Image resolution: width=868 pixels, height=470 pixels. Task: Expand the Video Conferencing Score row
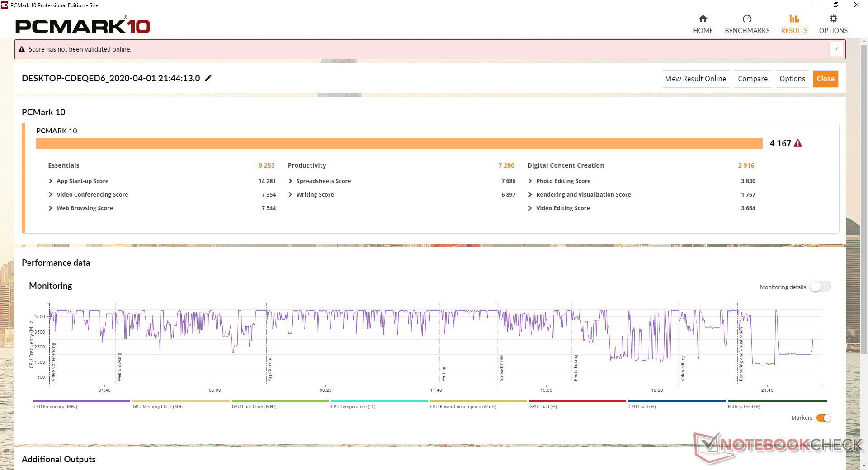click(51, 195)
